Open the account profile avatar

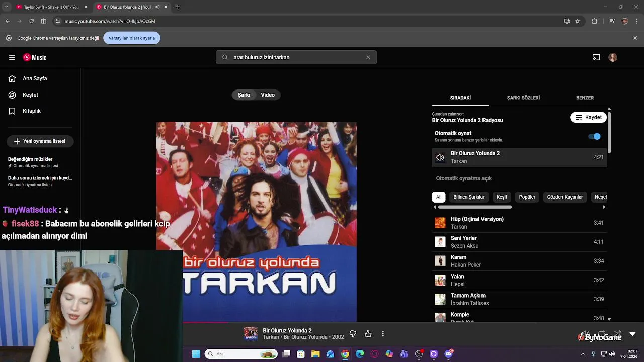613,57
